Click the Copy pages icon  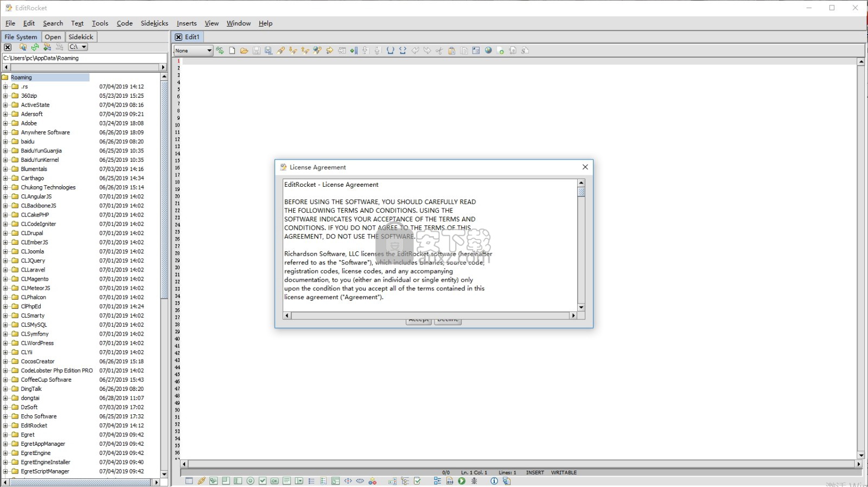coord(464,50)
